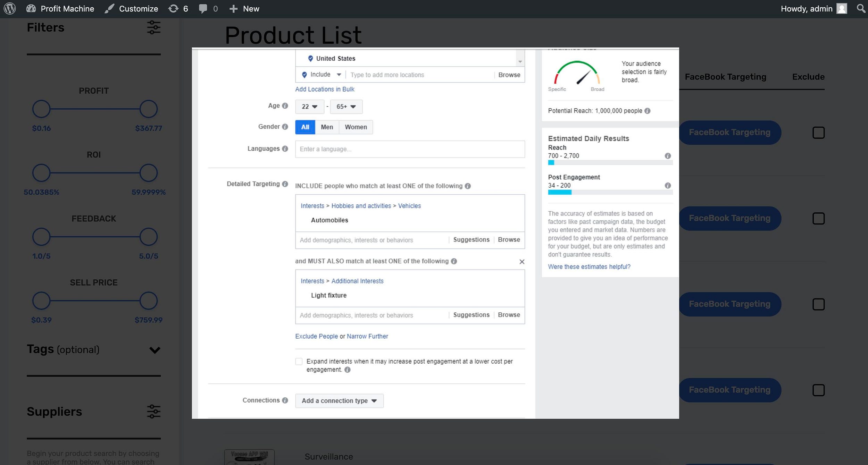Enable the Expand interests checkbox
868x465 pixels.
pos(299,362)
